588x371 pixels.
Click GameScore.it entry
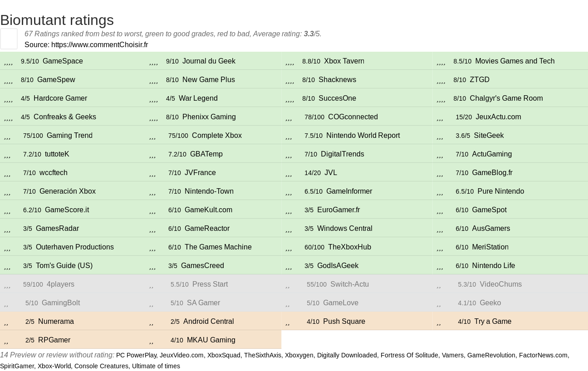[67, 210]
